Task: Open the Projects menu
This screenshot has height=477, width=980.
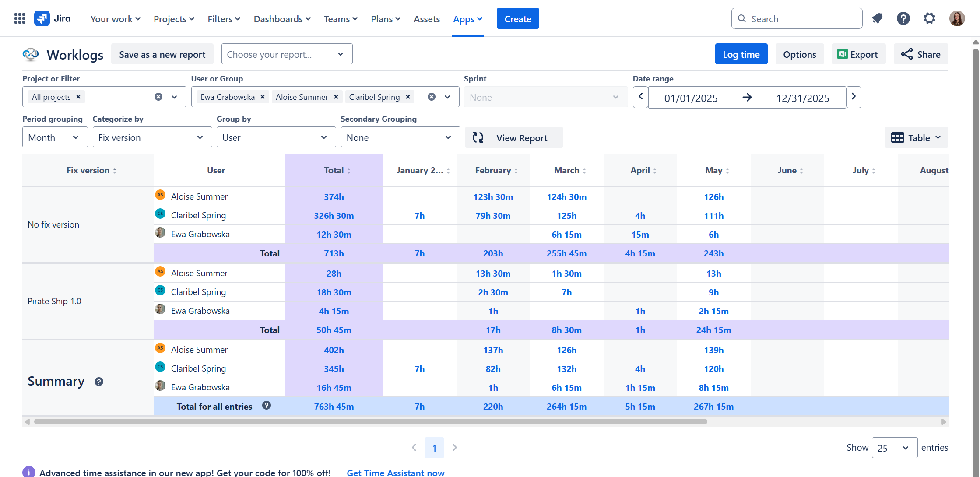Action: click(174, 19)
